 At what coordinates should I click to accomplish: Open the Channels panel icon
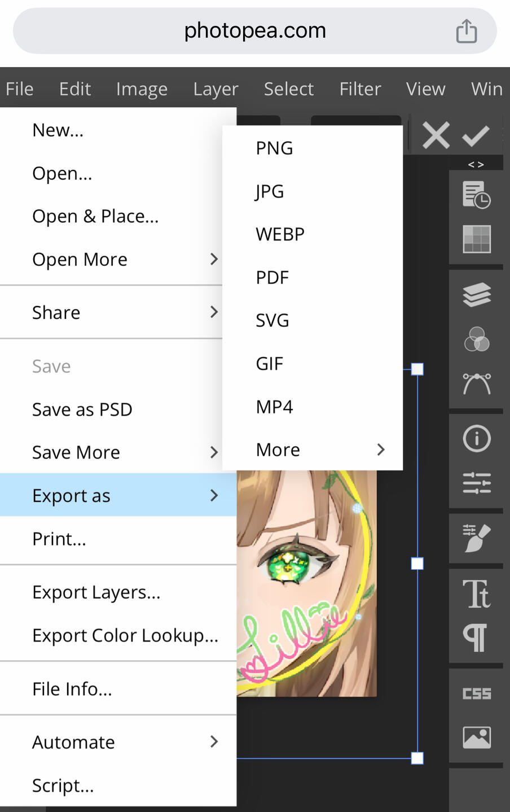(x=477, y=339)
